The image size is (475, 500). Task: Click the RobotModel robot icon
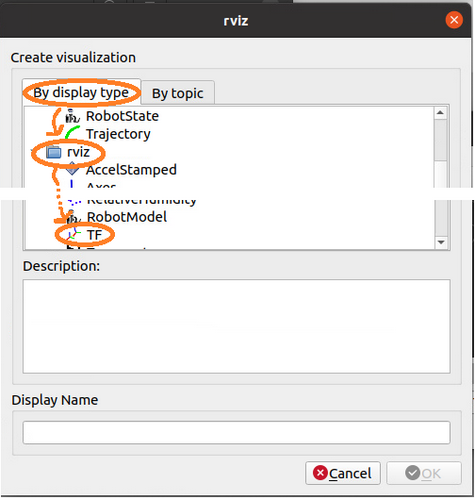click(x=73, y=217)
